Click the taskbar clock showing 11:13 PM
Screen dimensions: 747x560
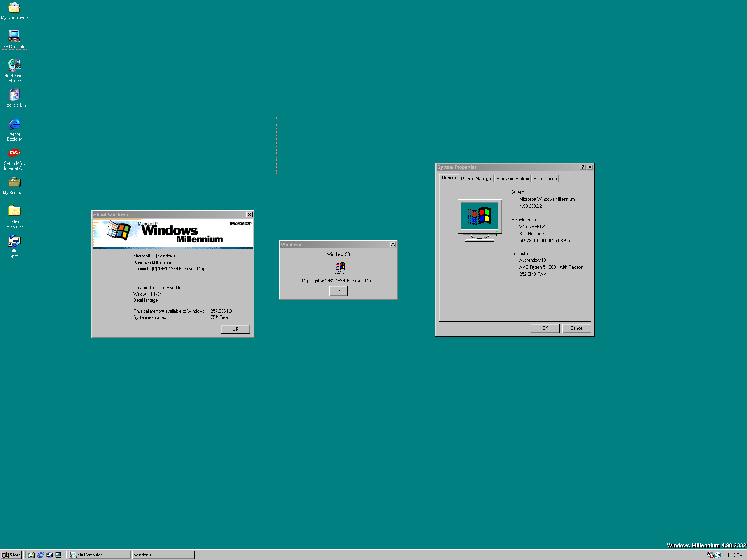coord(733,555)
